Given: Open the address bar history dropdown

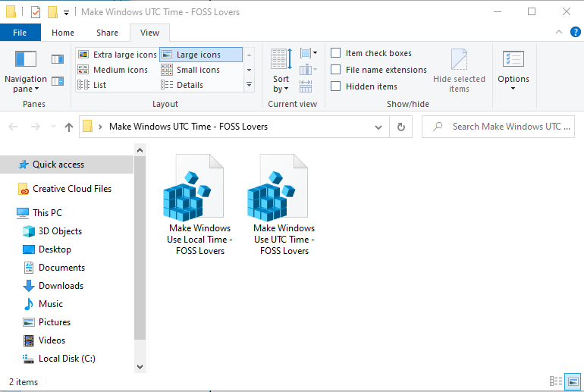Looking at the screenshot, I should coord(378,127).
